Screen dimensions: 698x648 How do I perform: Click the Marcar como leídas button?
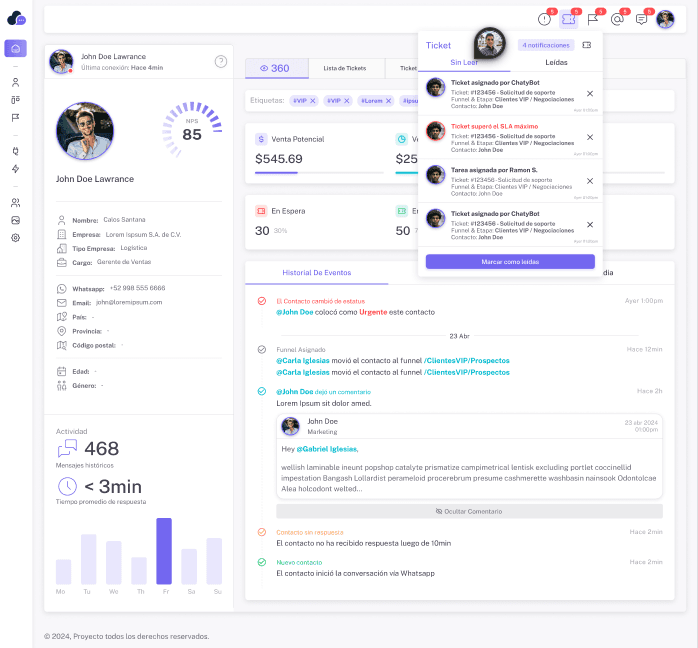[x=510, y=262]
